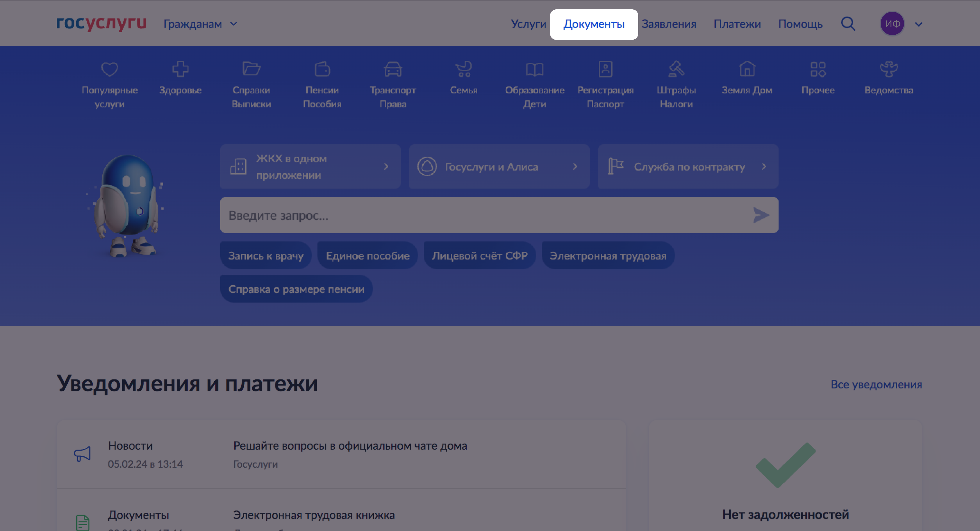Open the highlighted Документы menu item
The image size is (980, 531).
pos(594,24)
